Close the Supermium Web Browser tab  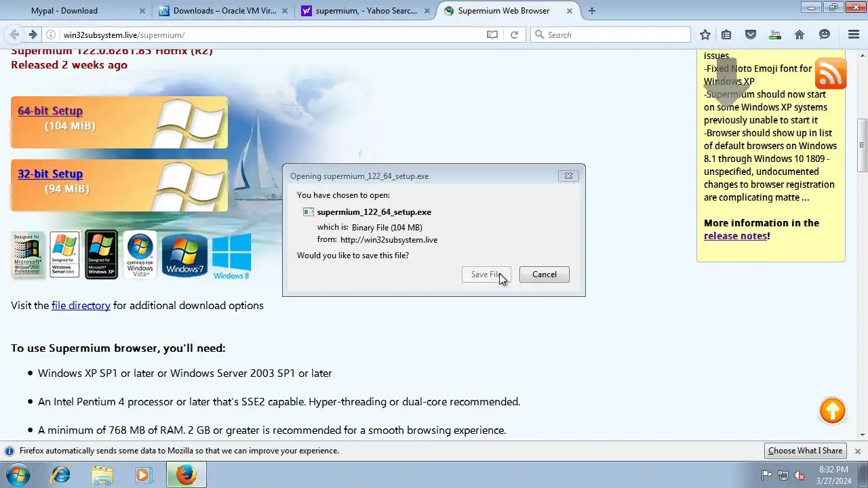click(x=570, y=11)
